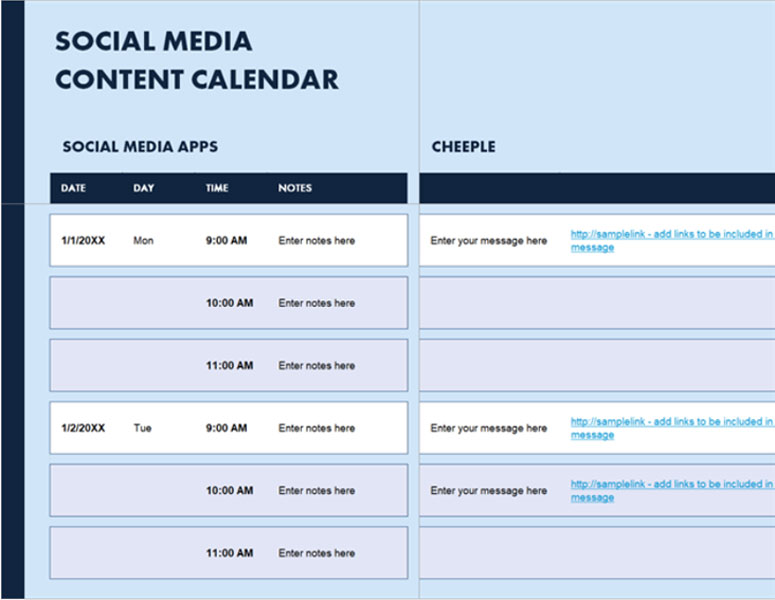Click the DATE column header
Screen dimensions: 775x600
click(73, 188)
